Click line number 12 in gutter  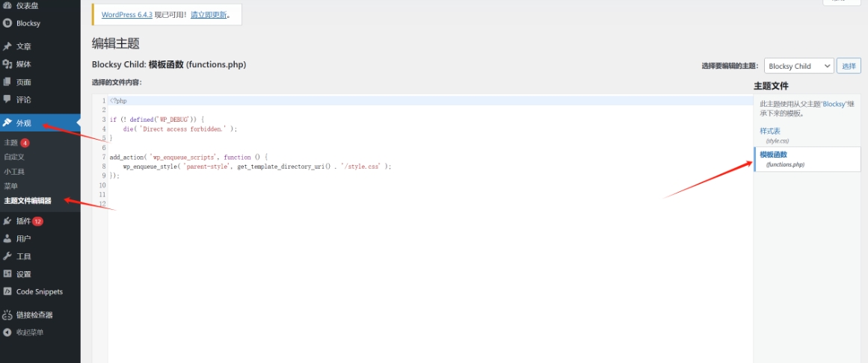[x=102, y=204]
